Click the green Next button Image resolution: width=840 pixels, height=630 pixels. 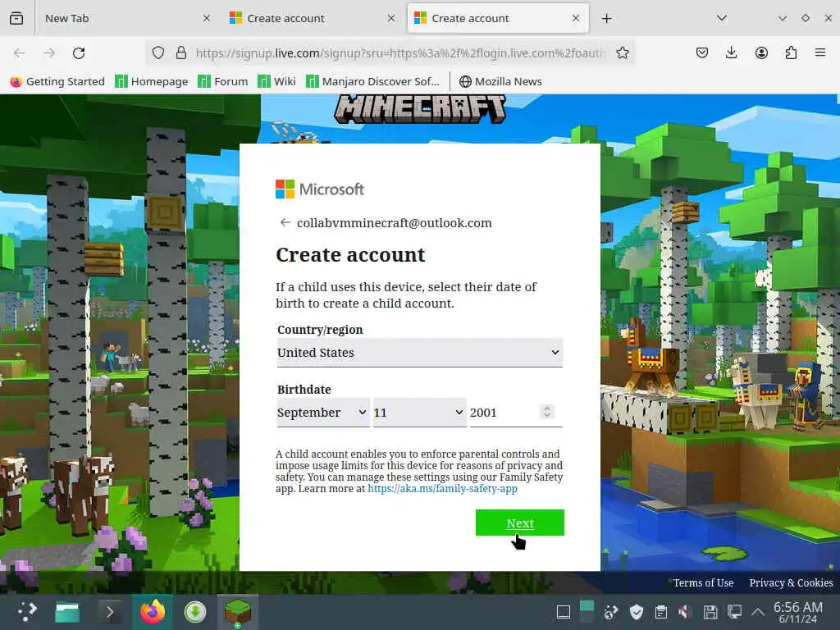[519, 523]
